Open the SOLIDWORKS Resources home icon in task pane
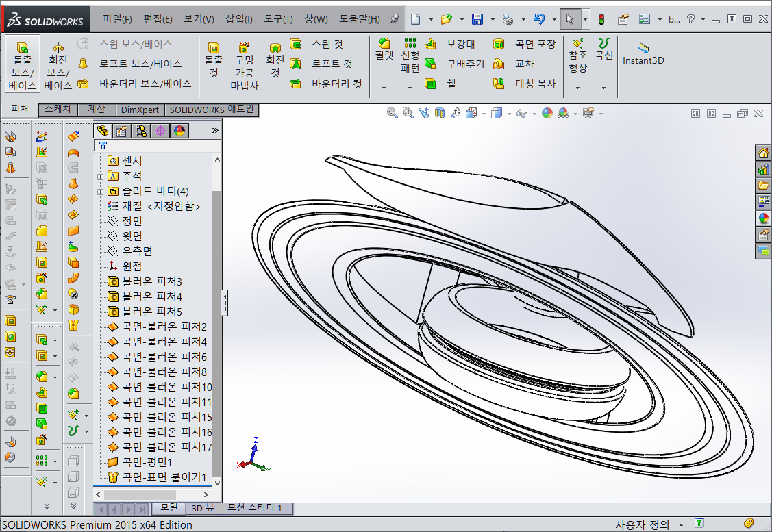The height and width of the screenshot is (532, 772). (763, 153)
